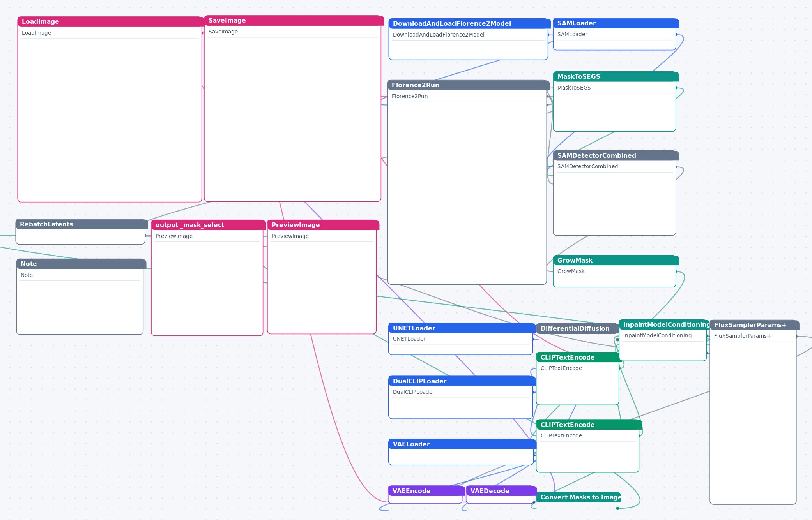Viewport: 812px width, 520px height.
Task: Select the RebatchLatents node header
Action: 82,224
